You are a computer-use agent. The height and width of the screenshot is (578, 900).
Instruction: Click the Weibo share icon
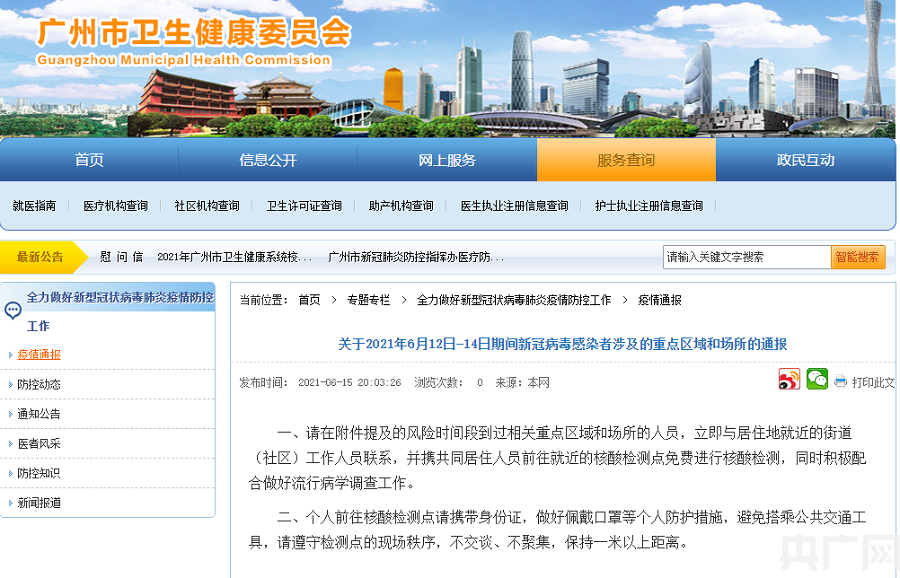(789, 380)
